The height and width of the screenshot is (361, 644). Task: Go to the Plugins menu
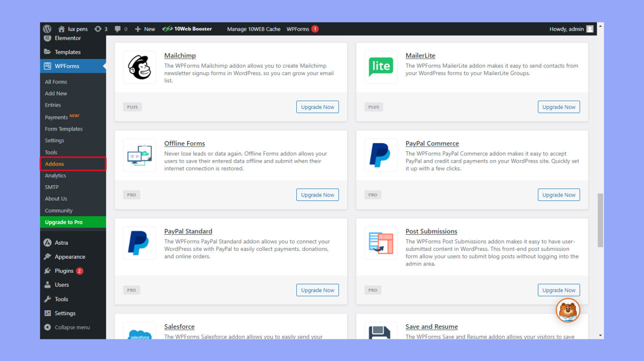64,271
